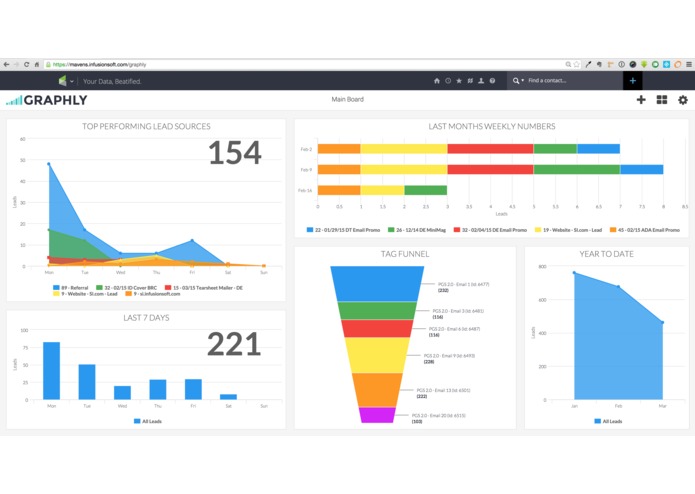Screen dimensions: 695x494
Task: Open the Infusionsoft home icon
Action: pyautogui.click(x=437, y=81)
